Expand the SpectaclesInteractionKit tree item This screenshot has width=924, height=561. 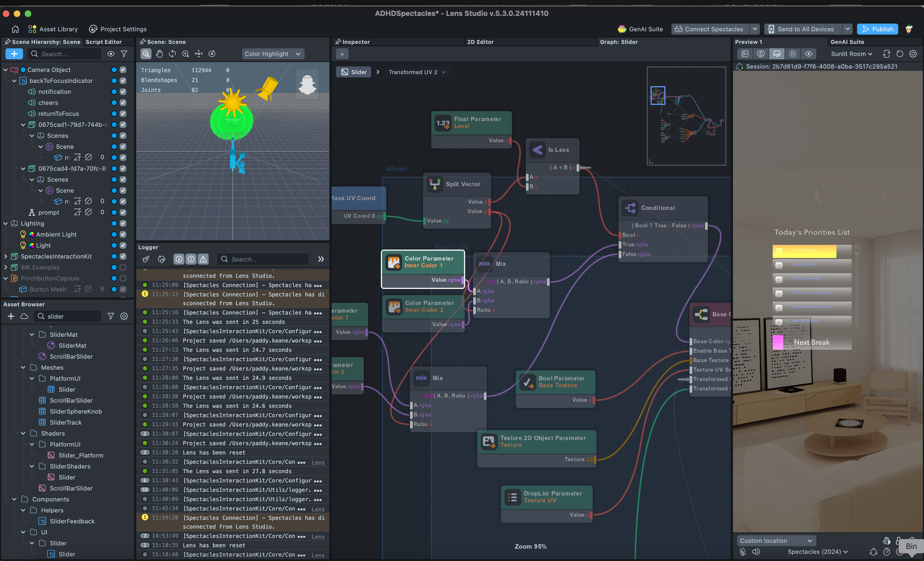pyautogui.click(x=5, y=257)
